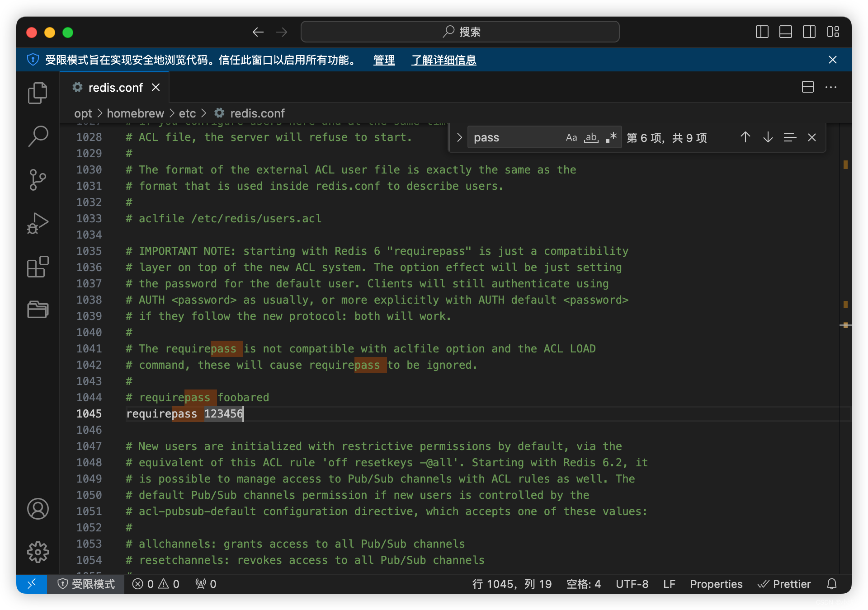The height and width of the screenshot is (610, 868).
Task: Click the '# requirepass foobared' line
Action: [197, 397]
